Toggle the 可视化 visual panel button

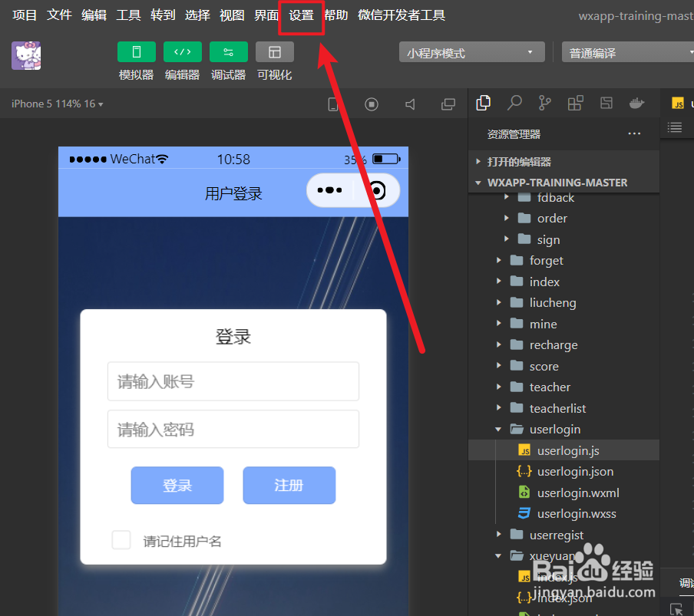click(274, 52)
